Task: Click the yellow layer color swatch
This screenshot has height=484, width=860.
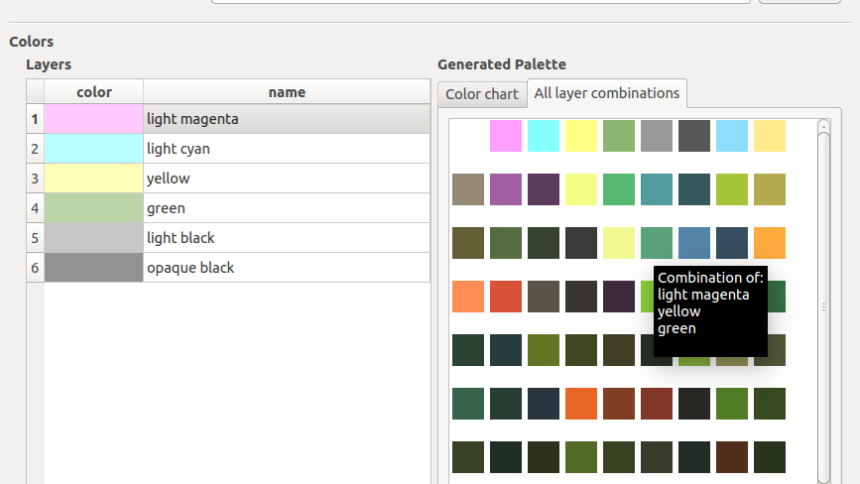Action: coord(94,178)
